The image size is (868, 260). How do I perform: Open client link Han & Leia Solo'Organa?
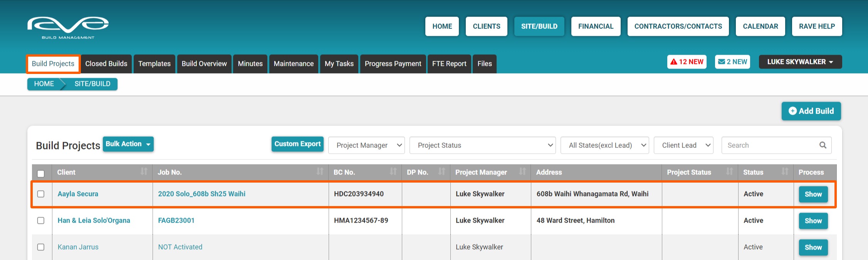pos(94,220)
